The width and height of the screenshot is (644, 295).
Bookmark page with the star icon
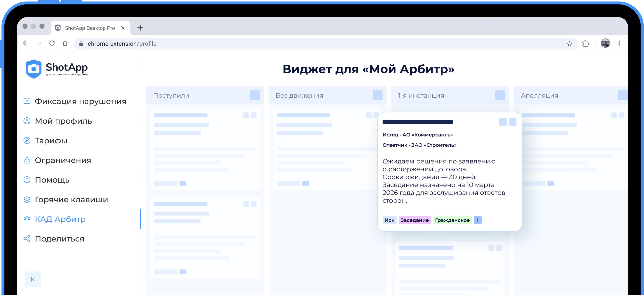[569, 44]
